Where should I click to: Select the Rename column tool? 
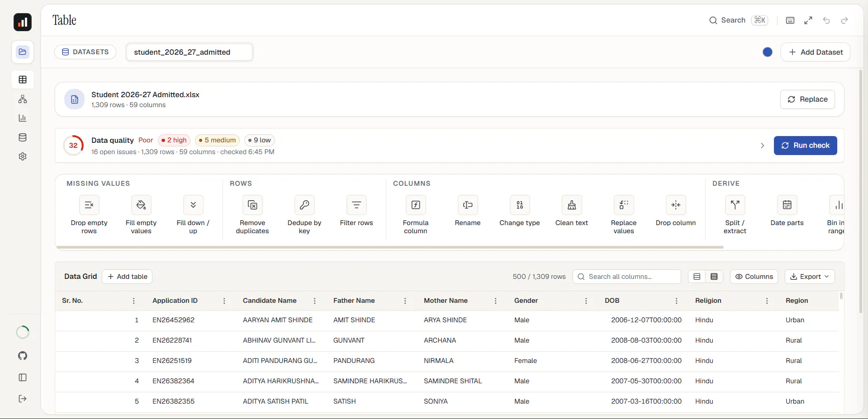(x=468, y=211)
